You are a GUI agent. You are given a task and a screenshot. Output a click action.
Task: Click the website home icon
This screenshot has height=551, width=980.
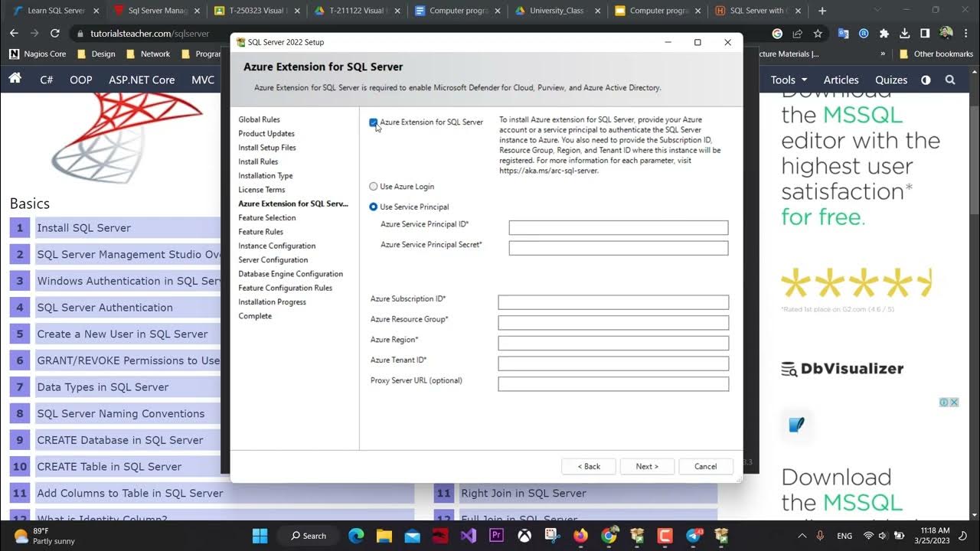[x=15, y=79]
